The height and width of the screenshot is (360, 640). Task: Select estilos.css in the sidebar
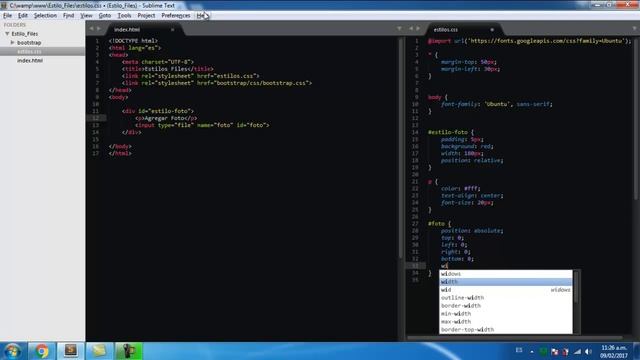coord(29,51)
